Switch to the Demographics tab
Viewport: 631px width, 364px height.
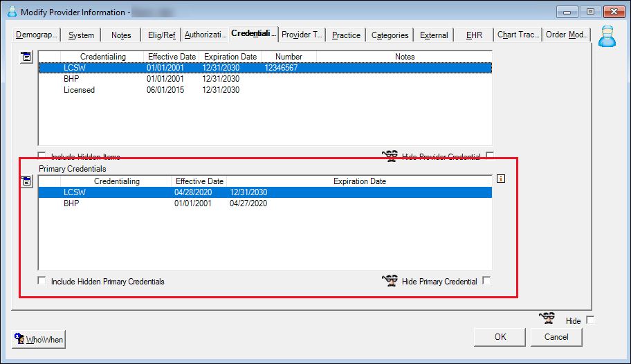[x=37, y=35]
